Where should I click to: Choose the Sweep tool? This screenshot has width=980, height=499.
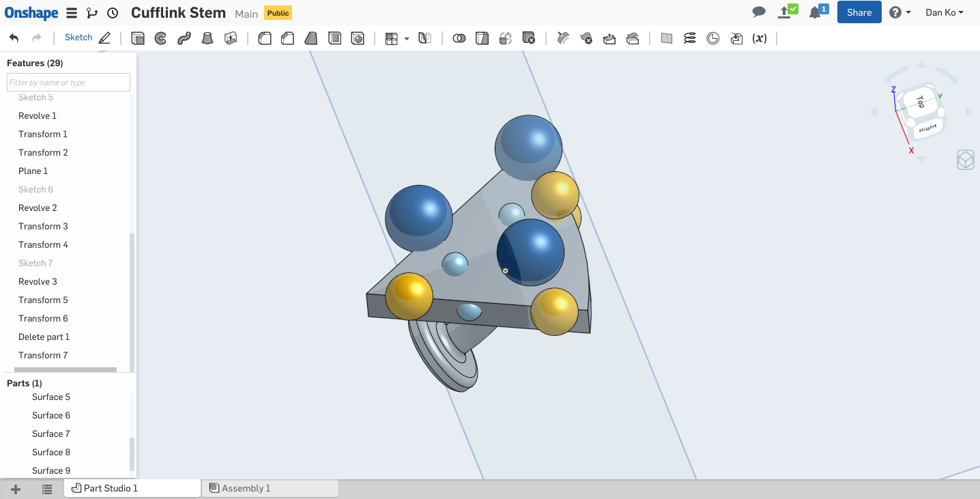(x=184, y=38)
